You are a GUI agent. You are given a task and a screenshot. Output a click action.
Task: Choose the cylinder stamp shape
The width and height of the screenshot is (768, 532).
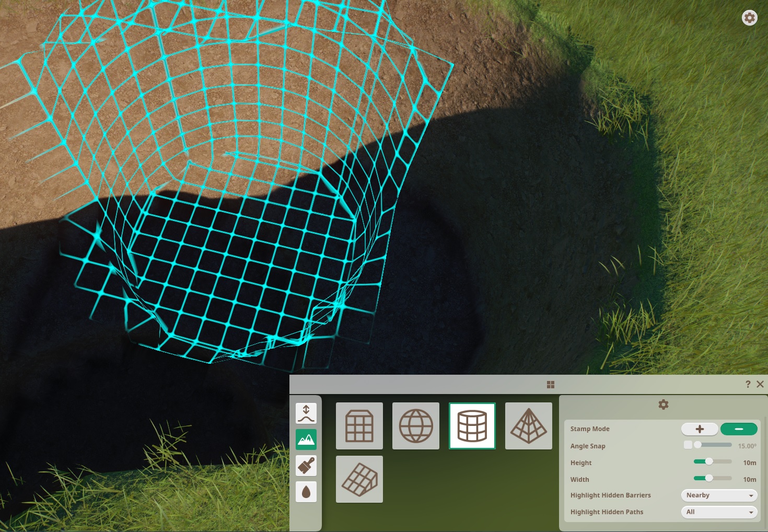472,426
